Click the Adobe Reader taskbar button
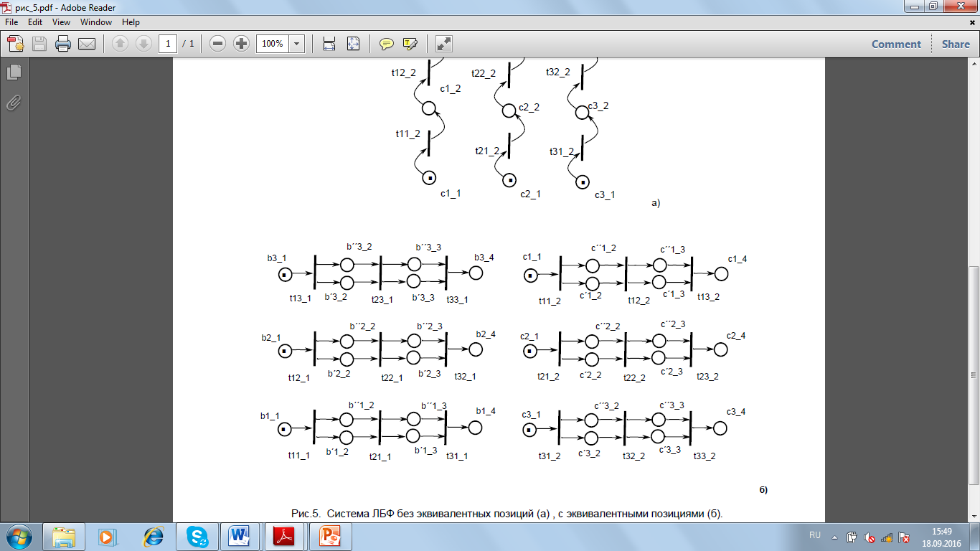Image resolution: width=980 pixels, height=551 pixels. coord(285,537)
